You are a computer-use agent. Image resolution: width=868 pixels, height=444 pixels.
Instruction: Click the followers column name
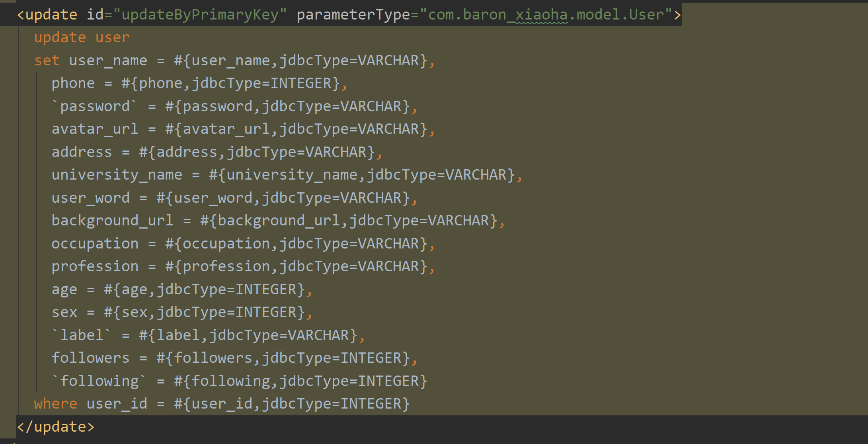click(x=90, y=358)
